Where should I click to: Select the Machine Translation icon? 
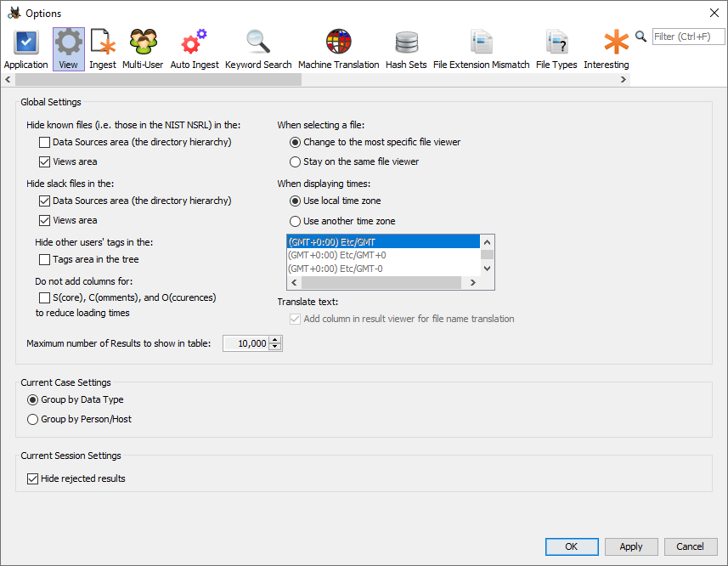coord(338,40)
